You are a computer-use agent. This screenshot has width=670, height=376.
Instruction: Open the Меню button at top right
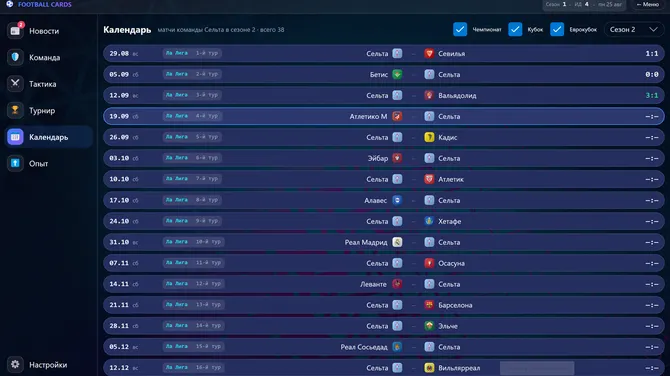648,4
